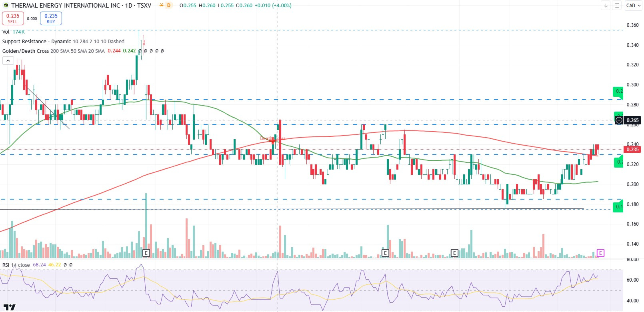644x312 pixels.
Task: Click the orange D data delay badge
Action: pyautogui.click(x=169, y=5)
